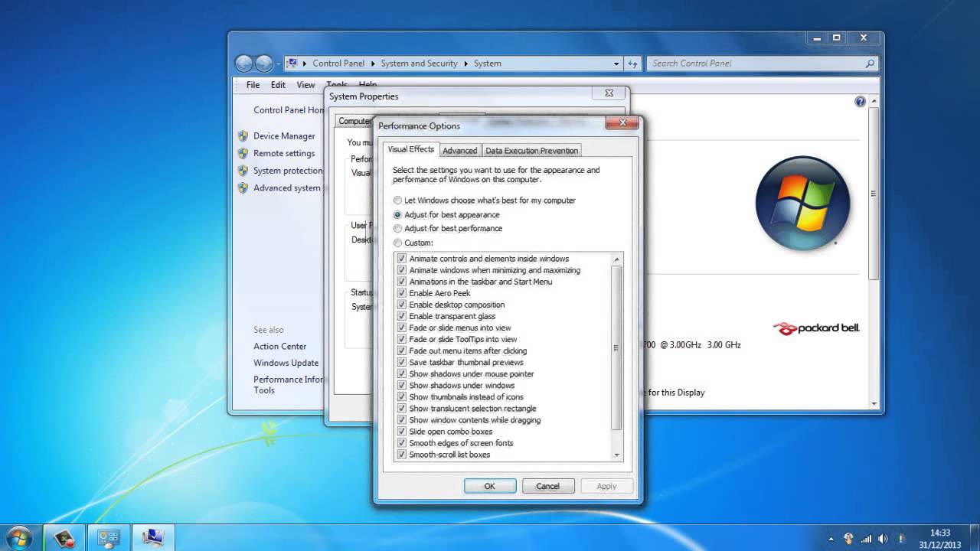Click the System window scrollbar up arrow
The height and width of the screenshot is (551, 980).
[874, 102]
